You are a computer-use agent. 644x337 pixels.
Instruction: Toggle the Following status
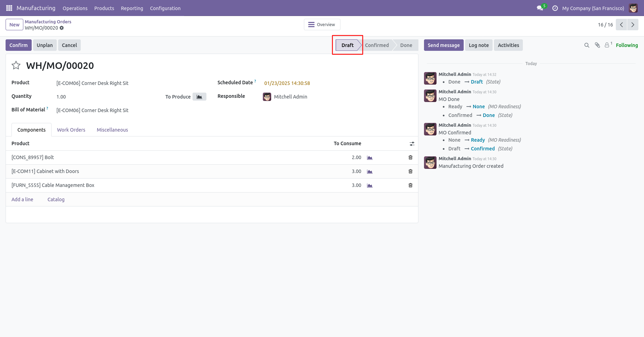(x=627, y=45)
